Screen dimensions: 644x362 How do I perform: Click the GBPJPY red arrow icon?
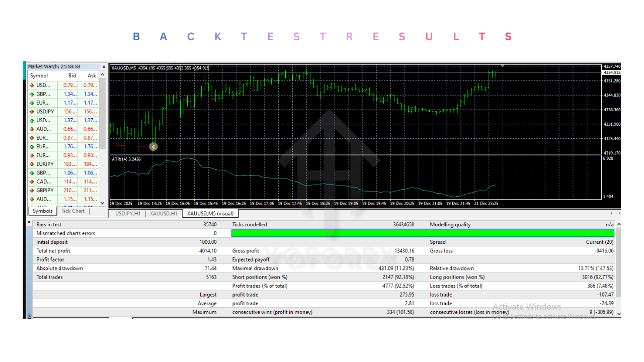click(x=32, y=191)
